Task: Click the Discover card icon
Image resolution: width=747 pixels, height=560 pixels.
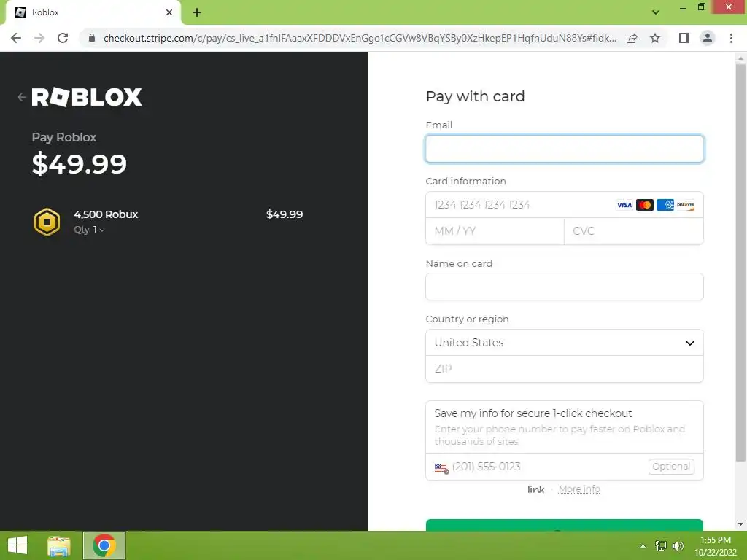Action: coord(686,205)
